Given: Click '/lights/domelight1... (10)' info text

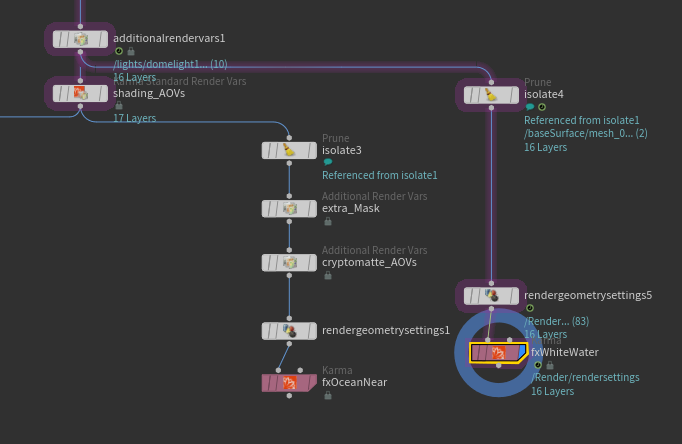Looking at the screenshot, I should (x=170, y=64).
